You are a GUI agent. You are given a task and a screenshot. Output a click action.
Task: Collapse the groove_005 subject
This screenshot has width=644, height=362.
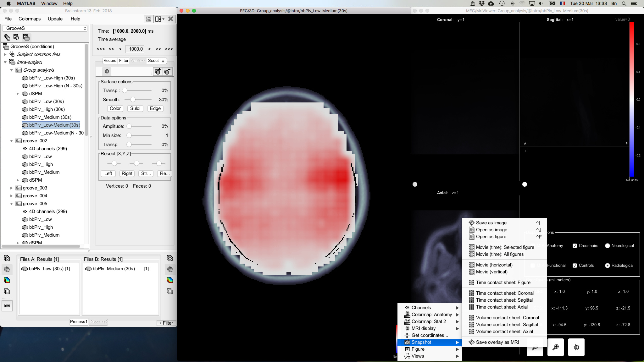pos(12,204)
